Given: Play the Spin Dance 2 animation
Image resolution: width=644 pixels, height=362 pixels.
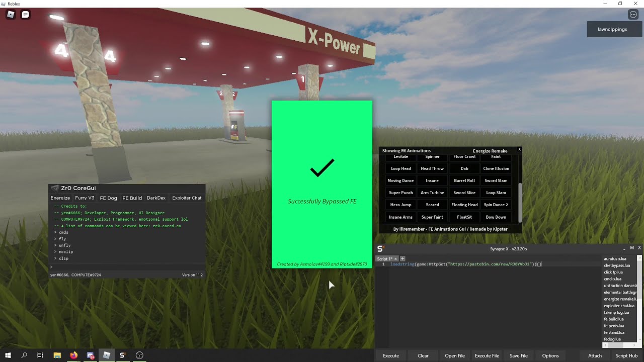Looking at the screenshot, I should pyautogui.click(x=496, y=205).
